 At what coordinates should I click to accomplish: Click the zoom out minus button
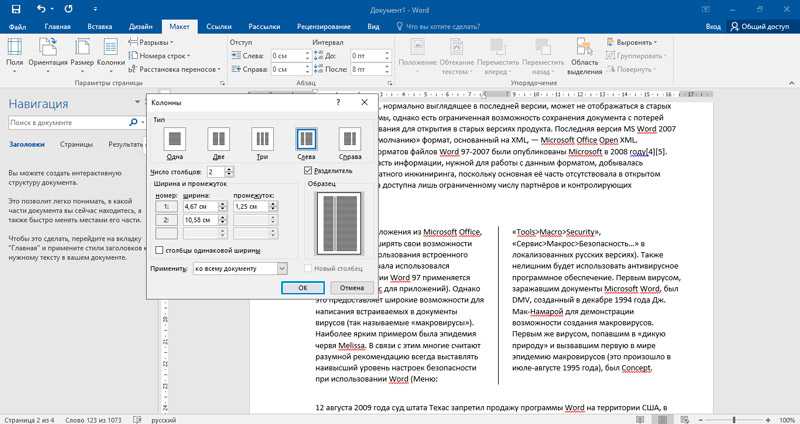click(x=699, y=420)
